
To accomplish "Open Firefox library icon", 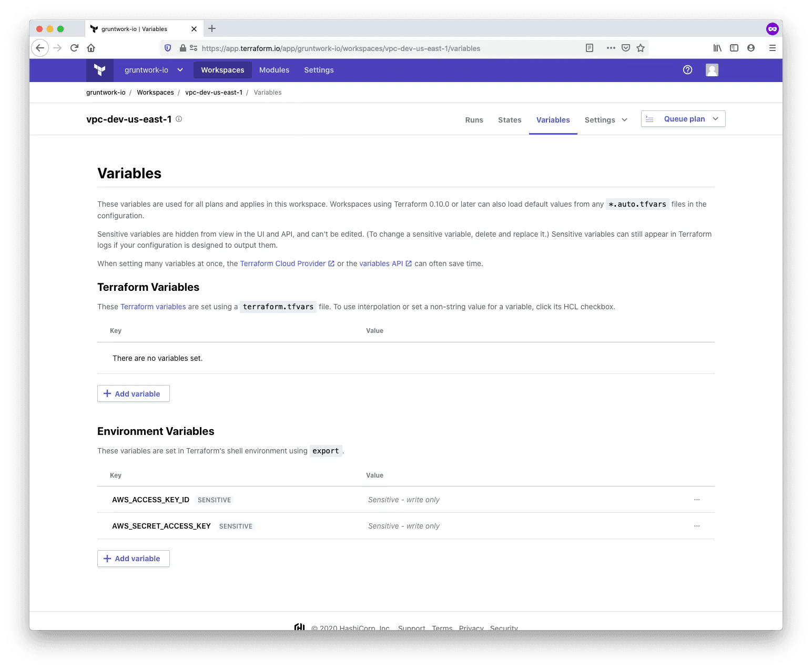I will click(x=717, y=48).
